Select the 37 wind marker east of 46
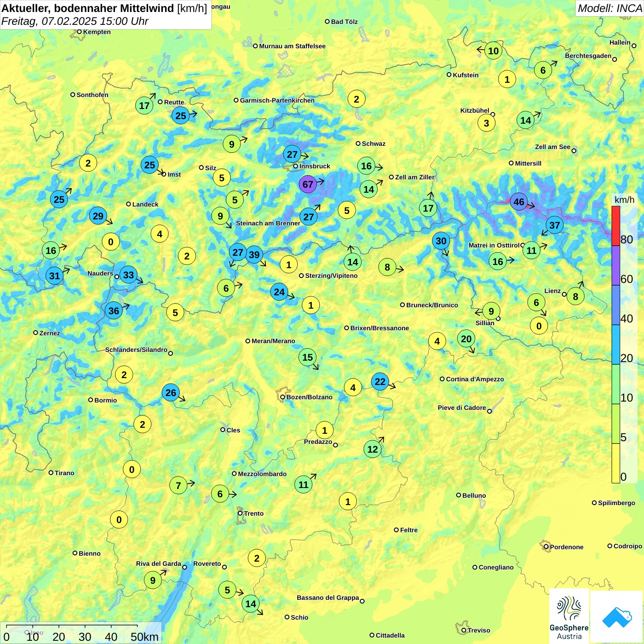Image resolution: width=644 pixels, height=644 pixels. 555,225
